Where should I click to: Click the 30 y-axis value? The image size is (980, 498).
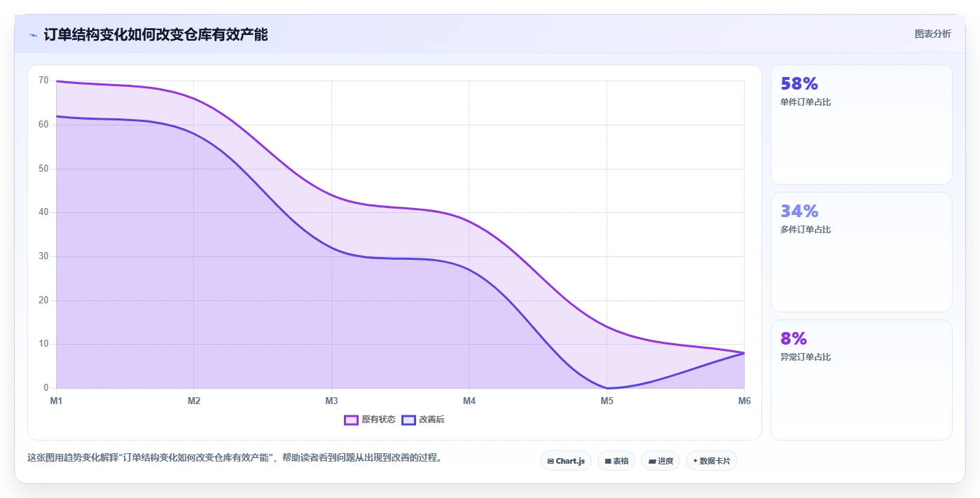[x=43, y=256]
